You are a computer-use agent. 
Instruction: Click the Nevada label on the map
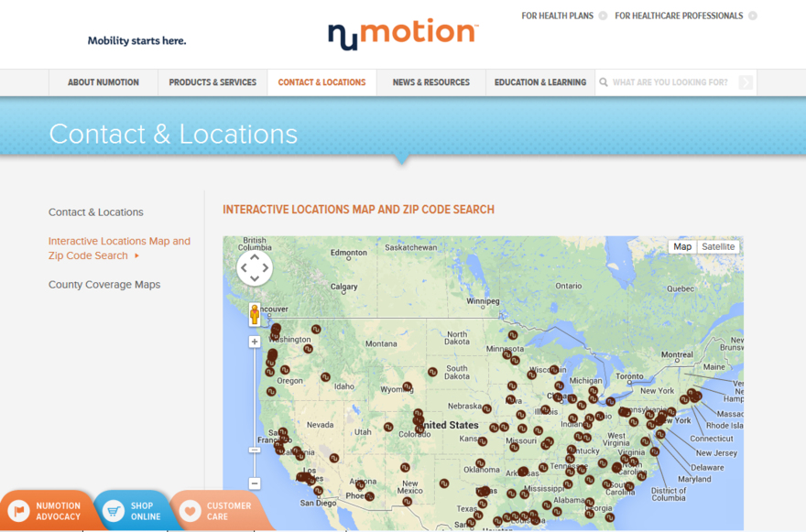321,425
